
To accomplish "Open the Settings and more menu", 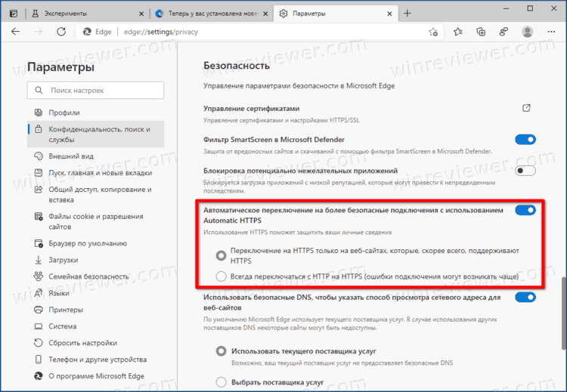I will point(551,32).
